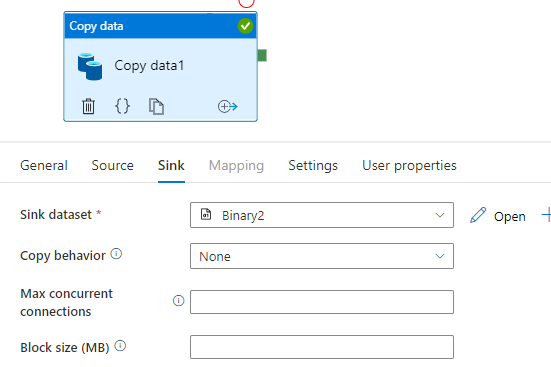Show info tooltip for Copy behavior
Viewport: 551px width, 367px height.
(x=116, y=253)
